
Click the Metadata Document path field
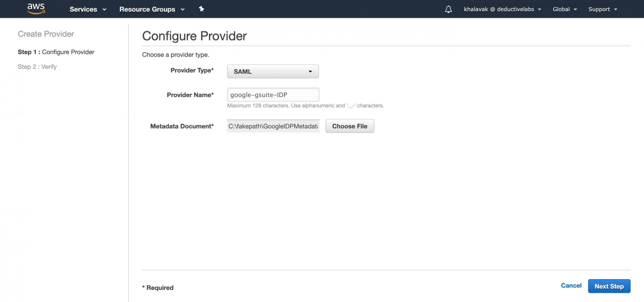273,126
